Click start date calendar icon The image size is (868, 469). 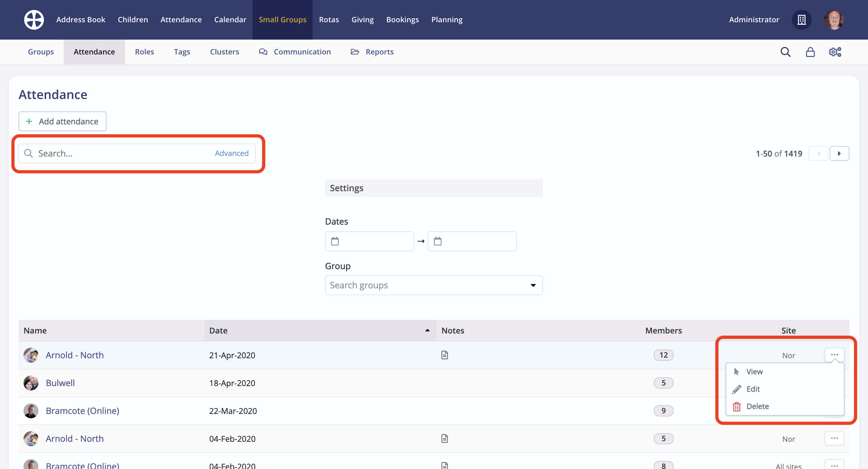(x=335, y=241)
